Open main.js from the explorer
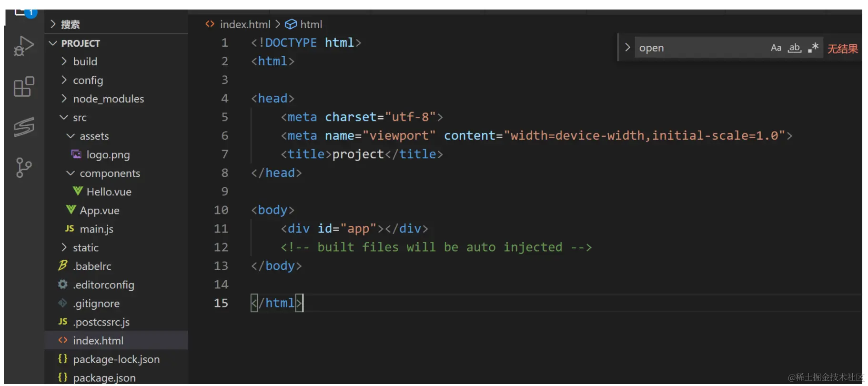 pos(96,229)
